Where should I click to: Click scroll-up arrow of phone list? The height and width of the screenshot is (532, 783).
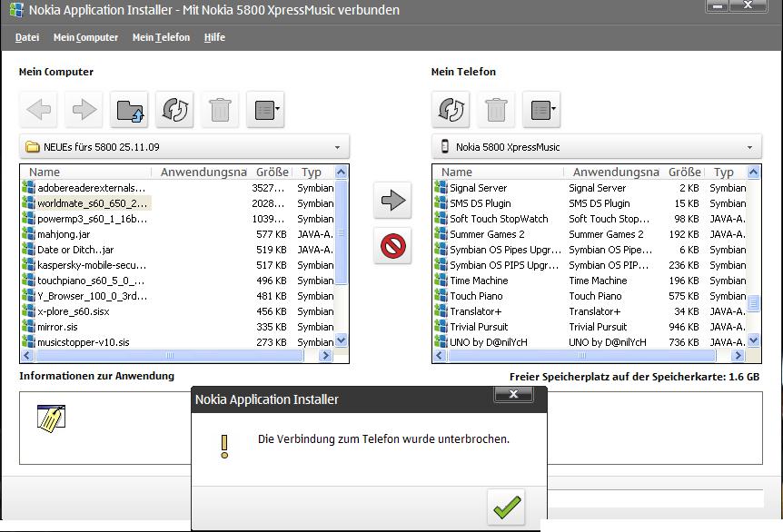pyautogui.click(x=754, y=172)
